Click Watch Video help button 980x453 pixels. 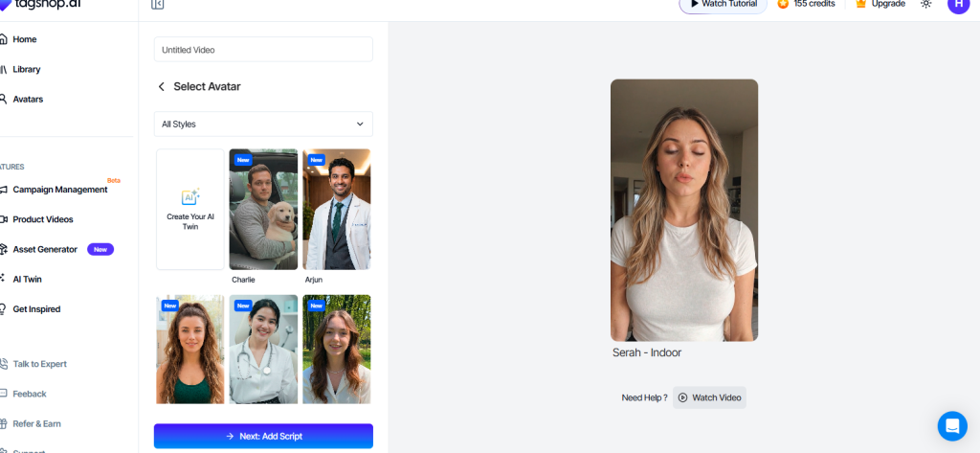tap(709, 397)
